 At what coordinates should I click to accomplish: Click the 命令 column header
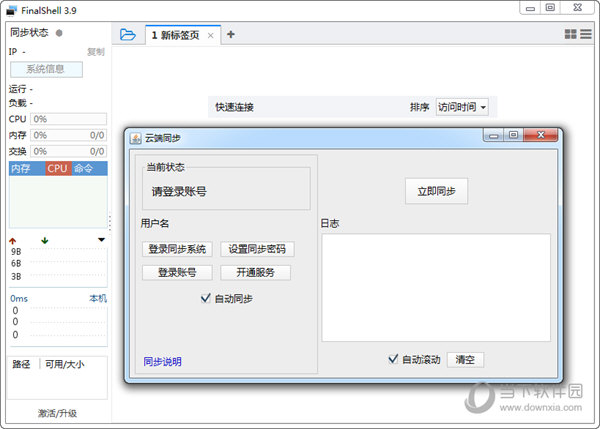point(89,168)
